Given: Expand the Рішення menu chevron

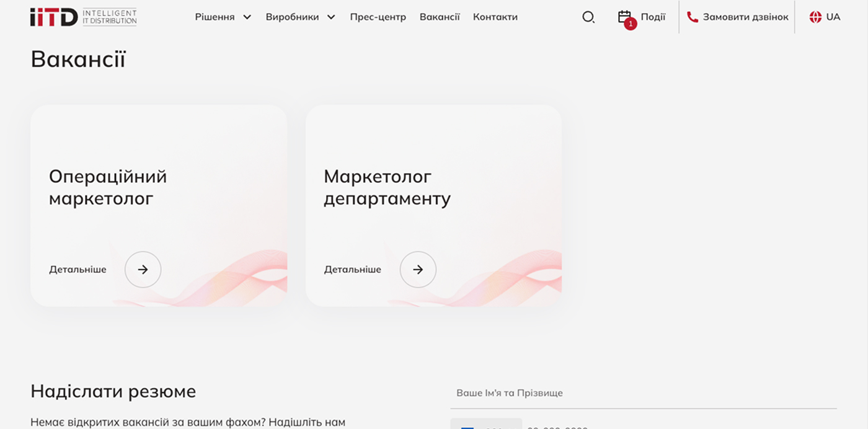Looking at the screenshot, I should (x=247, y=17).
